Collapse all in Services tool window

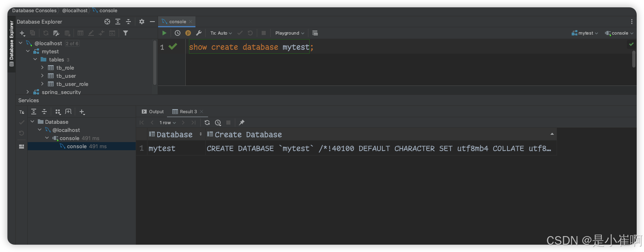coord(44,112)
